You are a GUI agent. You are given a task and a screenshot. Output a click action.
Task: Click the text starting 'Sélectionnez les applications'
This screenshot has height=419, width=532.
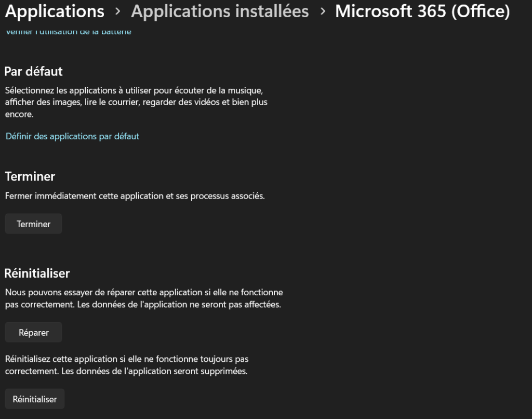tap(136, 102)
